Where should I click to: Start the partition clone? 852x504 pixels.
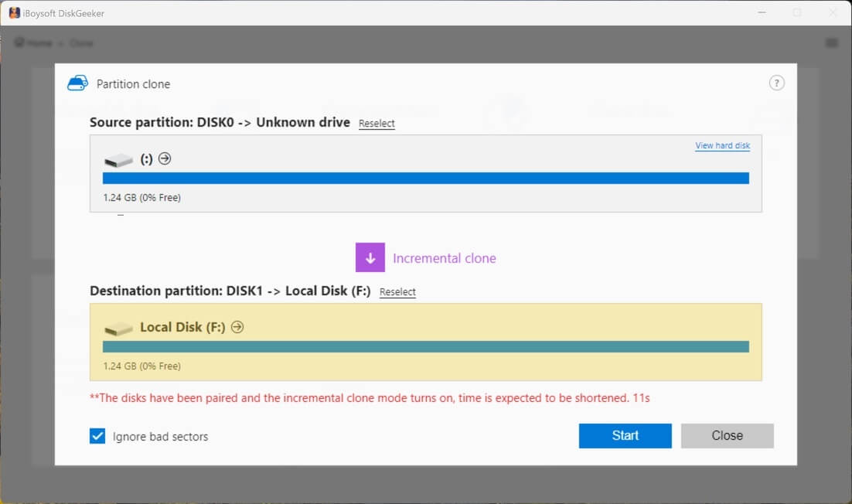tap(625, 435)
